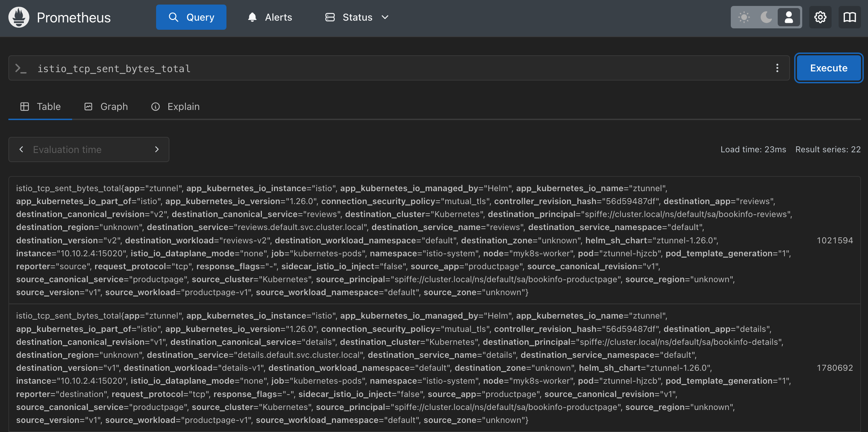The height and width of the screenshot is (432, 868).
Task: Open query options three-dot menu
Action: 777,68
